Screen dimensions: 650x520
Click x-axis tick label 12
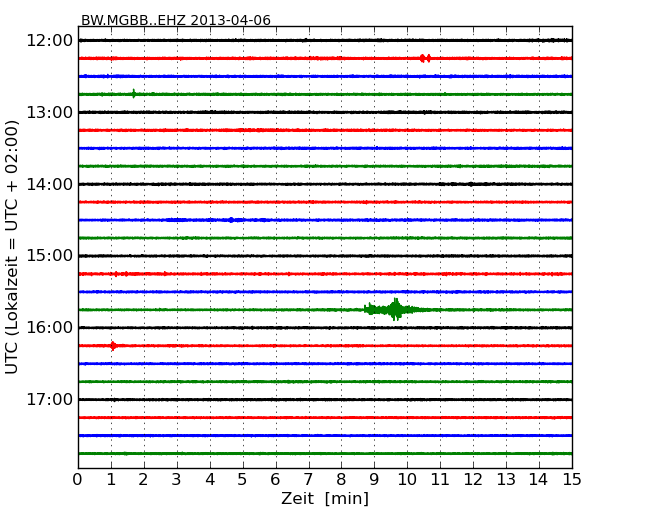473,480
